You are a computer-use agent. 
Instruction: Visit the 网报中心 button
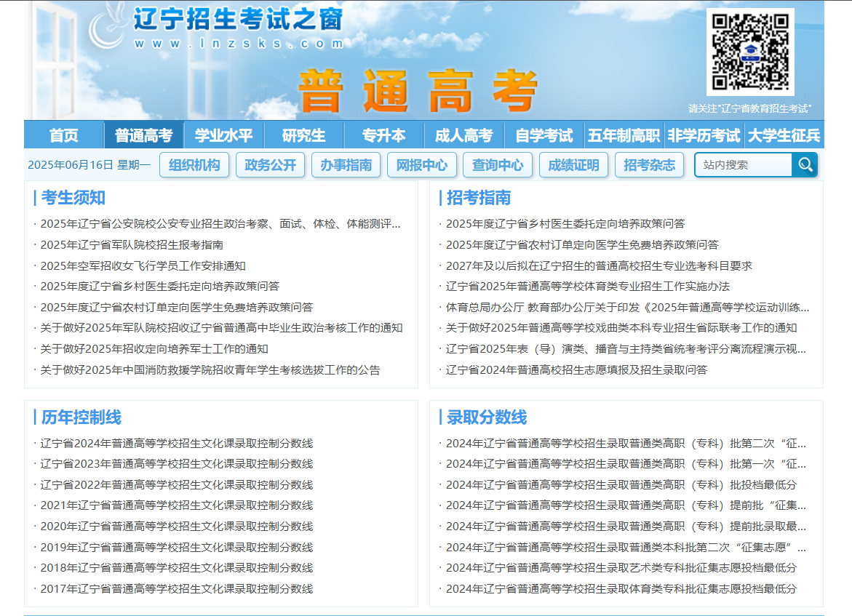tap(422, 165)
